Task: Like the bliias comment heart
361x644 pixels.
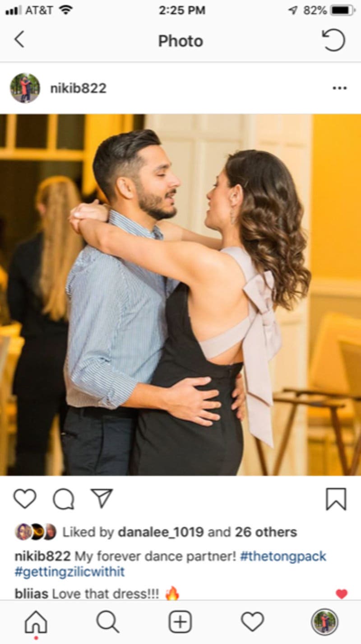Action: (x=342, y=594)
